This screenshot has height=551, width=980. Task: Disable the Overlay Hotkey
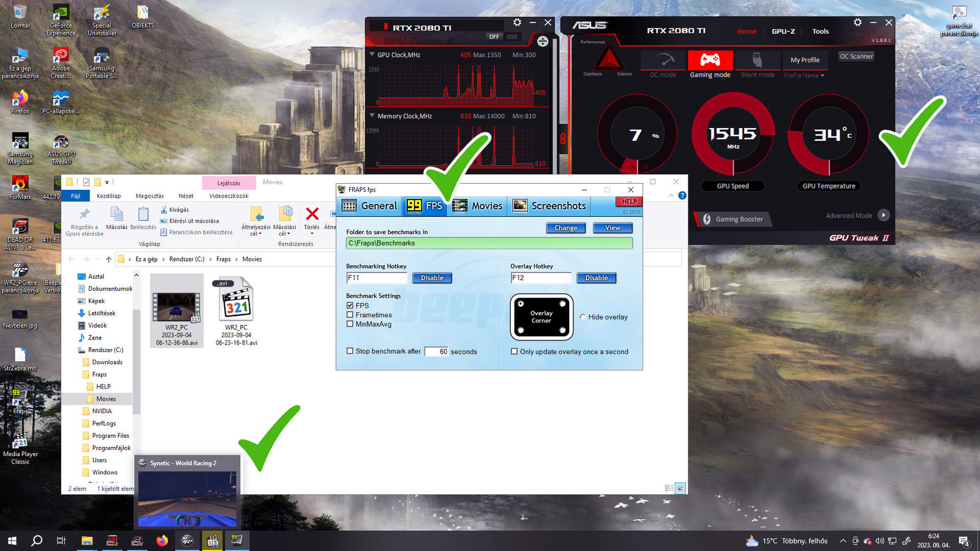pyautogui.click(x=596, y=278)
